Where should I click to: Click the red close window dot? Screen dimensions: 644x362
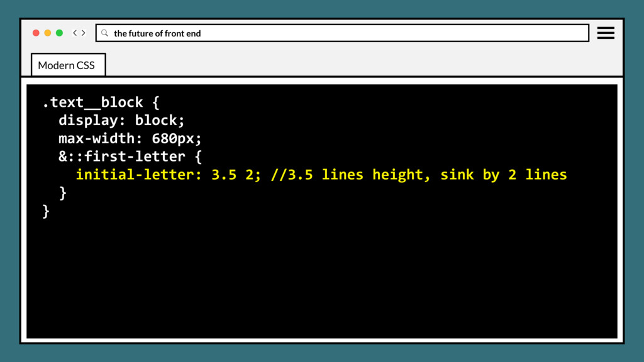click(x=36, y=33)
